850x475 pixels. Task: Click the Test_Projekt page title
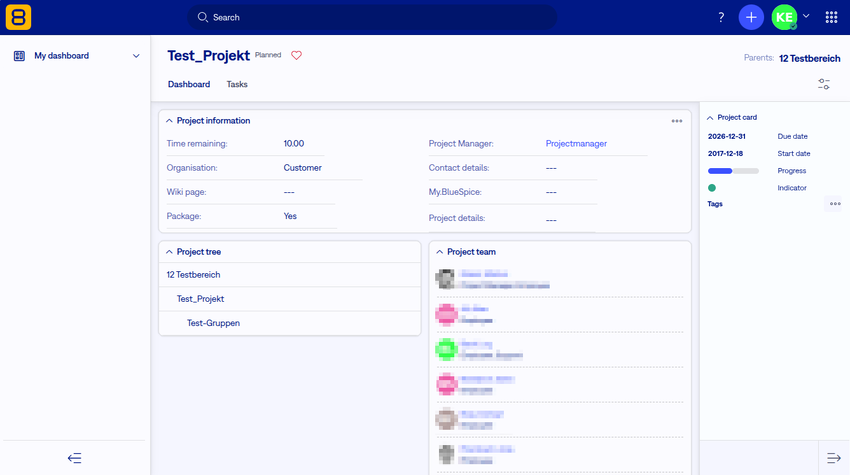pos(209,55)
